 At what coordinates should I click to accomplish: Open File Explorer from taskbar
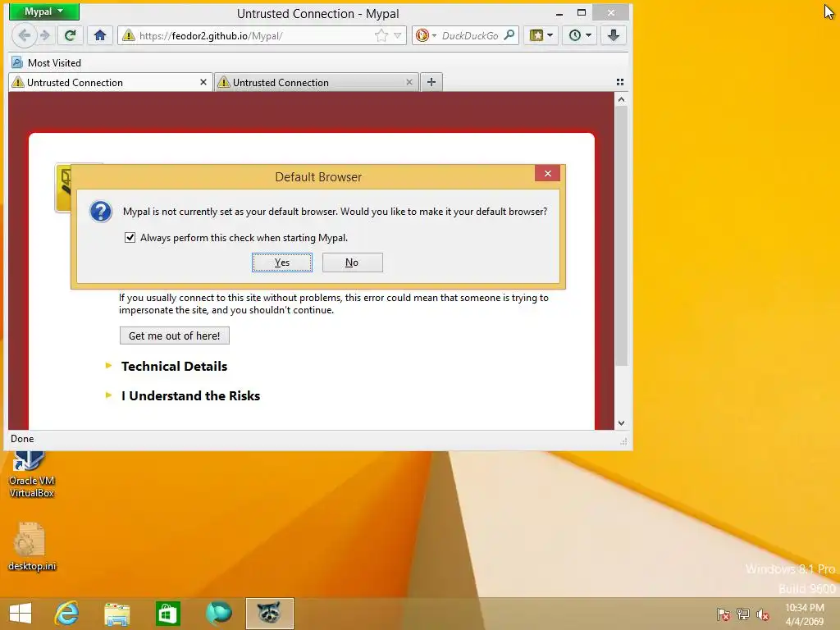click(116, 614)
